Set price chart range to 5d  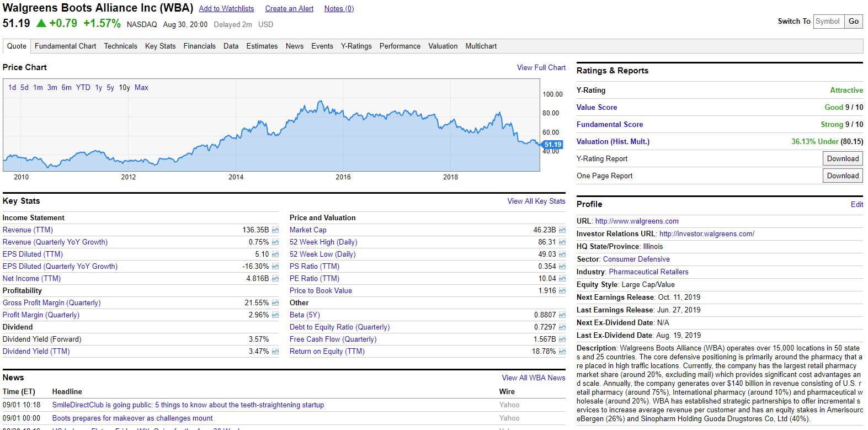24,88
